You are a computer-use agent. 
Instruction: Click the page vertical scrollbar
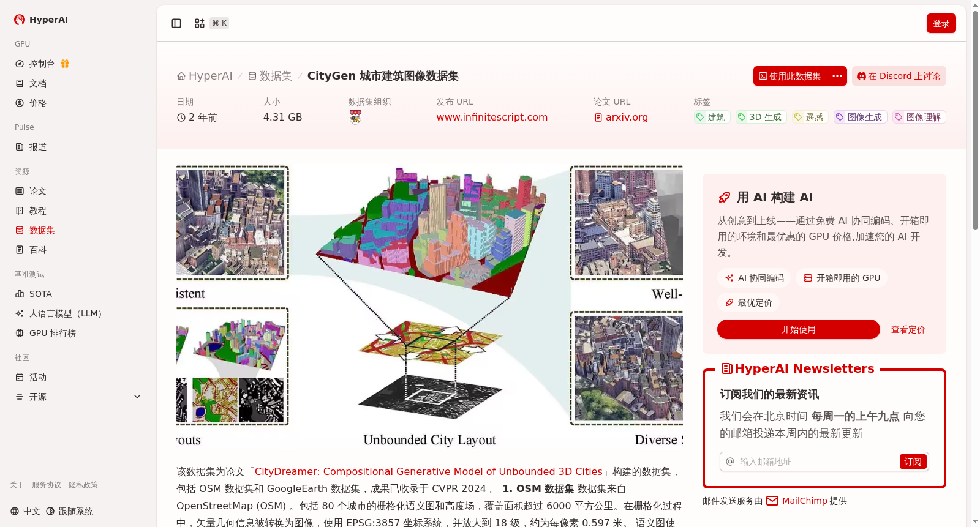[975, 119]
